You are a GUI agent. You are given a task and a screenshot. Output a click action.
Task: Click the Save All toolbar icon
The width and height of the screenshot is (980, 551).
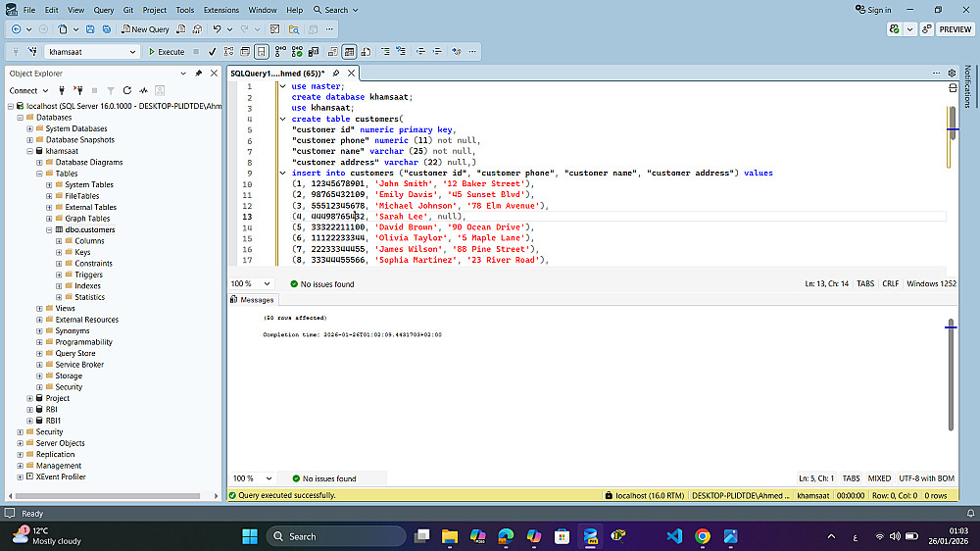coord(106,29)
